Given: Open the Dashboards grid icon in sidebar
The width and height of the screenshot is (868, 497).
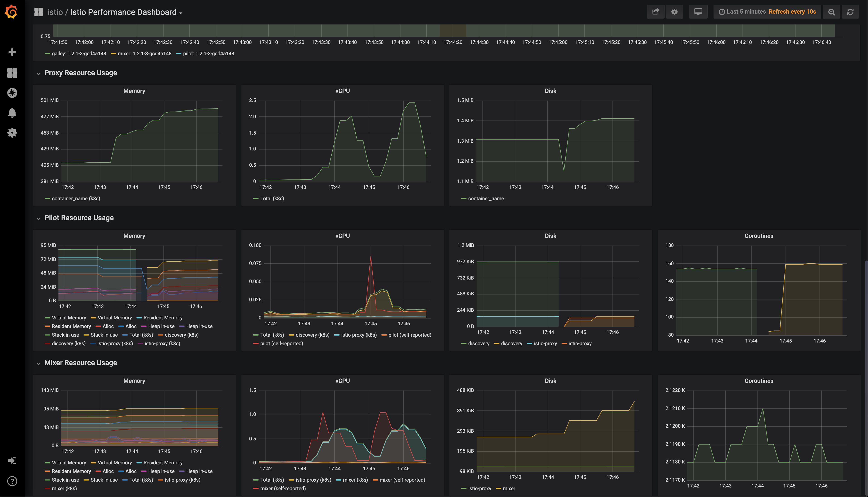Looking at the screenshot, I should (12, 73).
